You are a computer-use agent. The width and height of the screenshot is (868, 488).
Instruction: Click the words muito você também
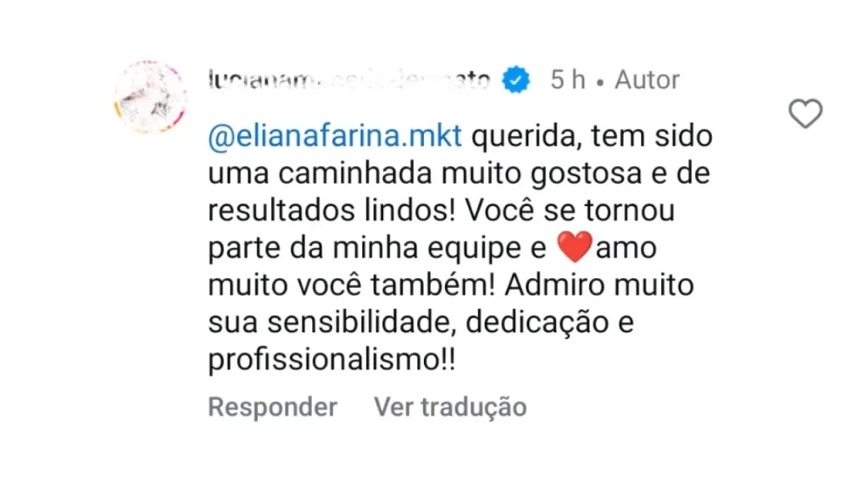[x=352, y=285]
